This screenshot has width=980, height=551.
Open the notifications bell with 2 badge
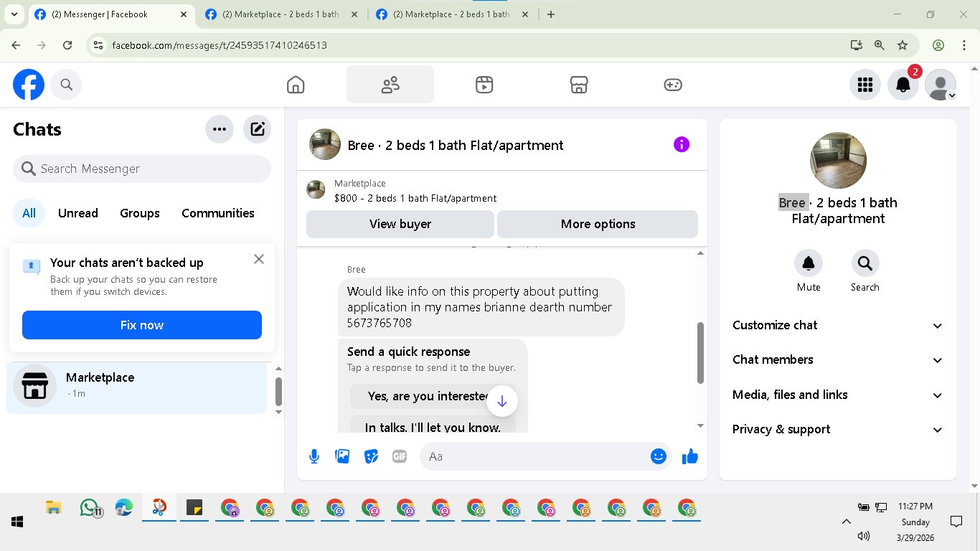(903, 85)
